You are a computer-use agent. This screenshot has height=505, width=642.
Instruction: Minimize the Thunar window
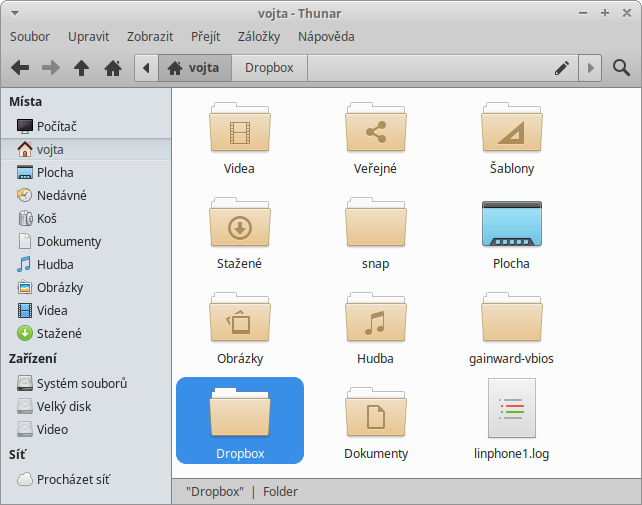[583, 13]
